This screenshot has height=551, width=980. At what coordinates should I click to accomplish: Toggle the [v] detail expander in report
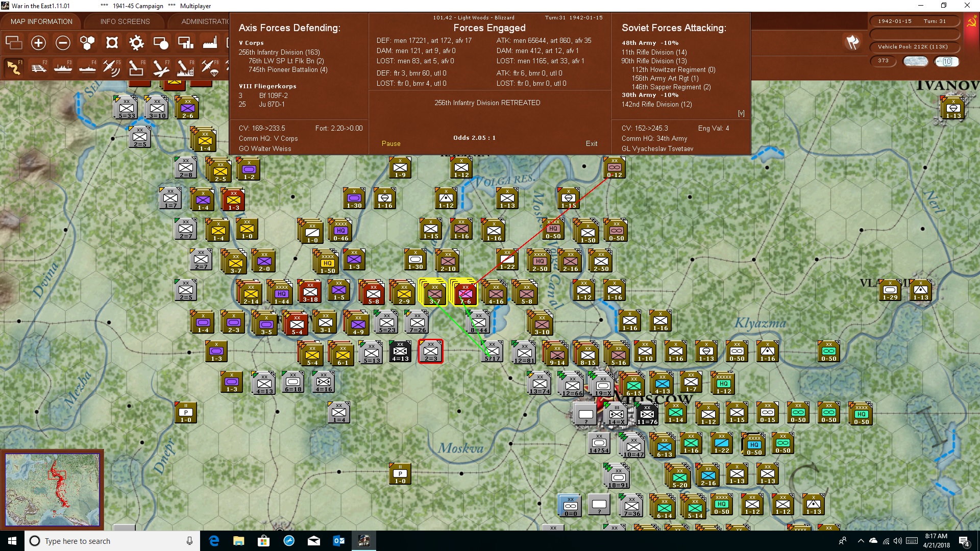(x=741, y=113)
